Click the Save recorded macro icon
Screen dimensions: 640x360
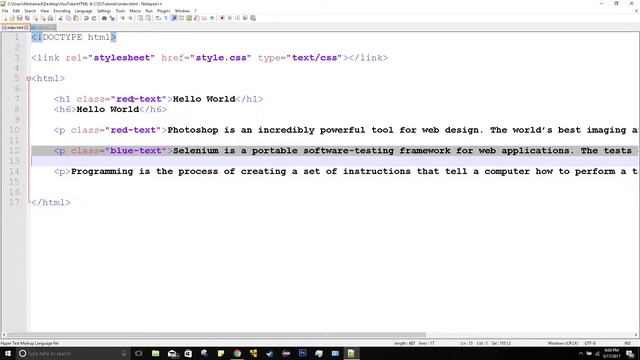coord(253,18)
